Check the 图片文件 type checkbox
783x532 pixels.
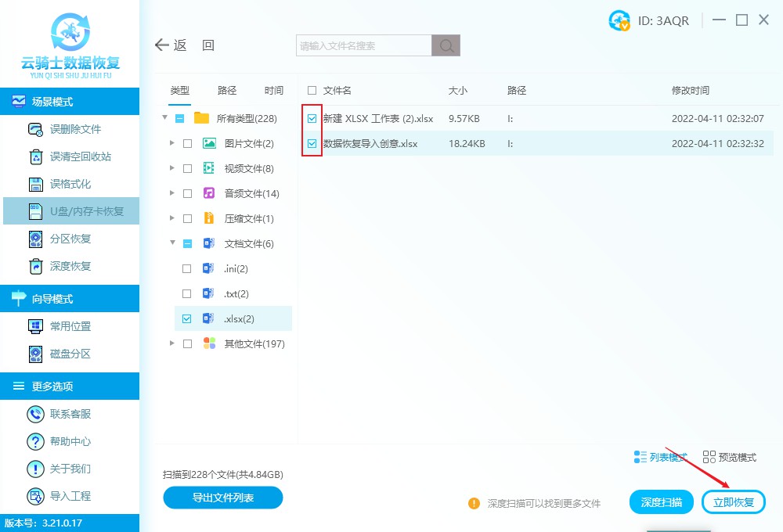189,143
